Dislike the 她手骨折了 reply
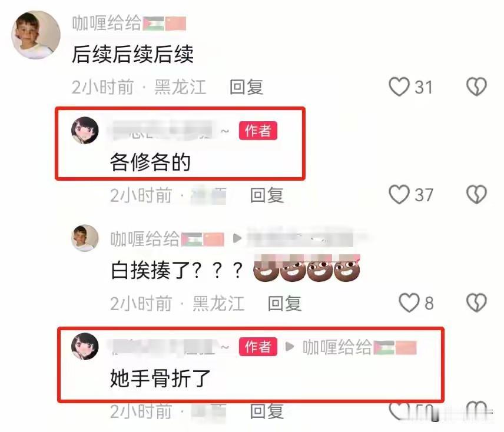This screenshot has height=432, width=504. coord(476,410)
